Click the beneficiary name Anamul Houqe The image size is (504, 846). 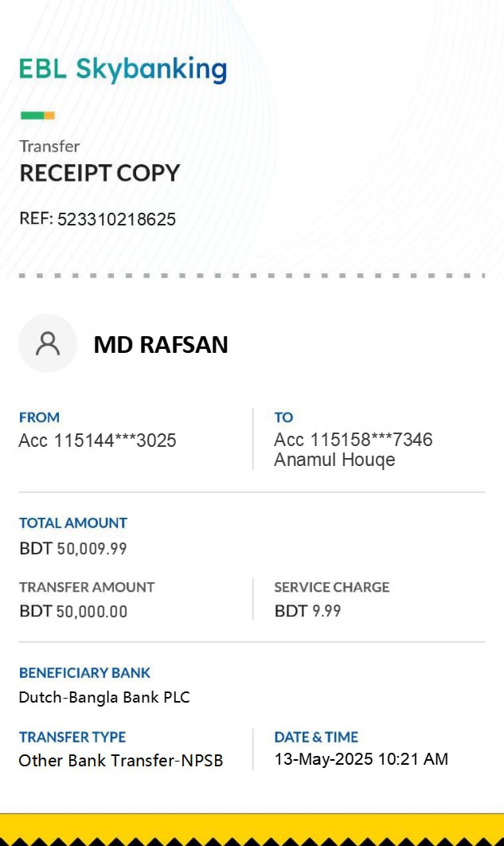(x=334, y=460)
